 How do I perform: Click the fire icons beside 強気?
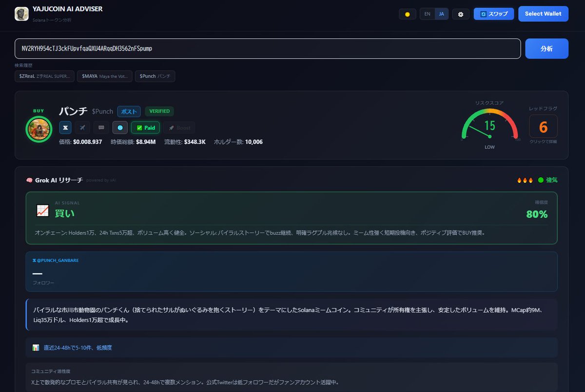[525, 180]
